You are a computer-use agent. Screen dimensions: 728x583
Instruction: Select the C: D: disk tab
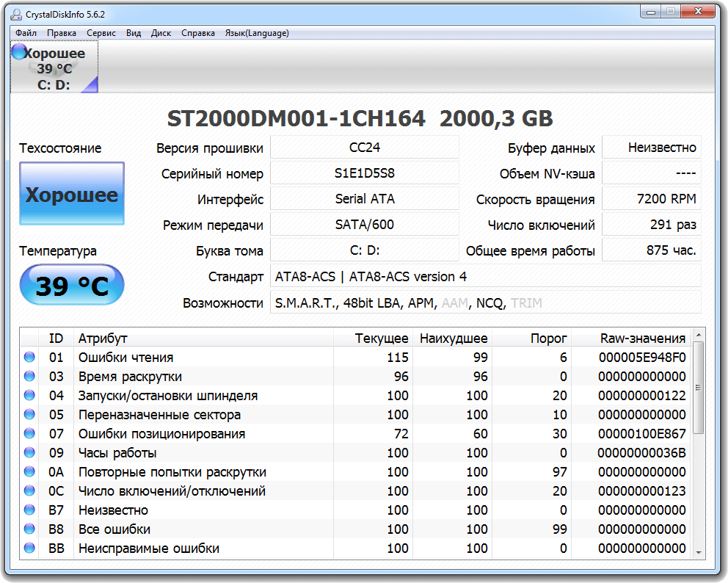click(x=54, y=68)
